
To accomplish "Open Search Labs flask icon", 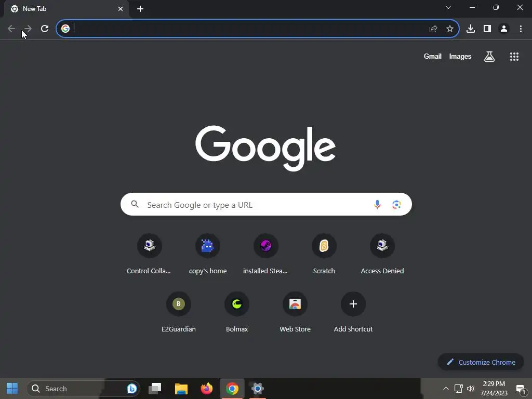I will (x=489, y=56).
